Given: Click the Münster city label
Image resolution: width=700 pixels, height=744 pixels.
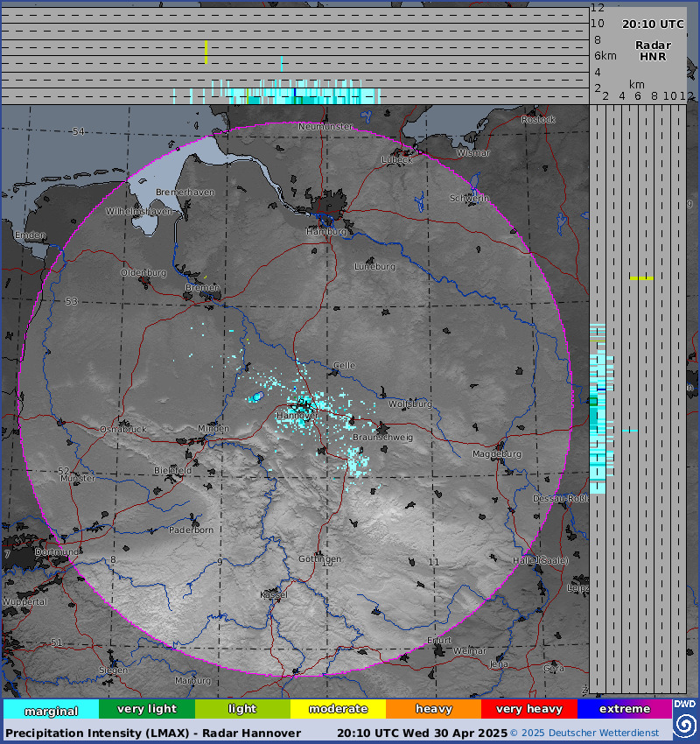Looking at the screenshot, I should point(78,478).
